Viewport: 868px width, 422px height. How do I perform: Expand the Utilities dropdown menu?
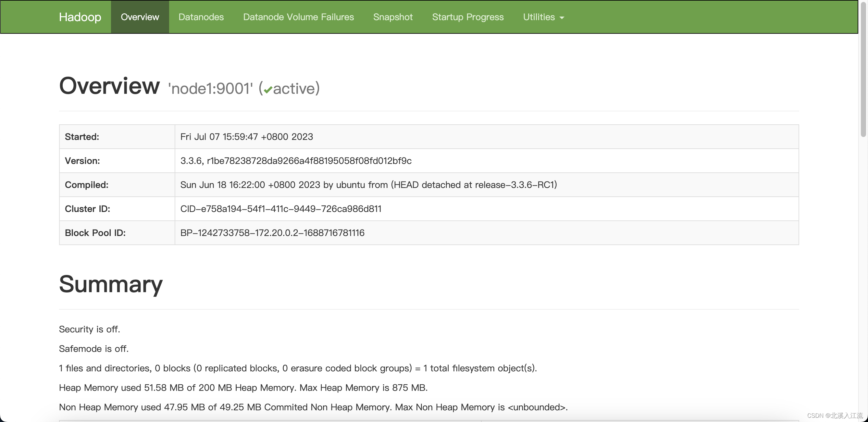coord(543,17)
